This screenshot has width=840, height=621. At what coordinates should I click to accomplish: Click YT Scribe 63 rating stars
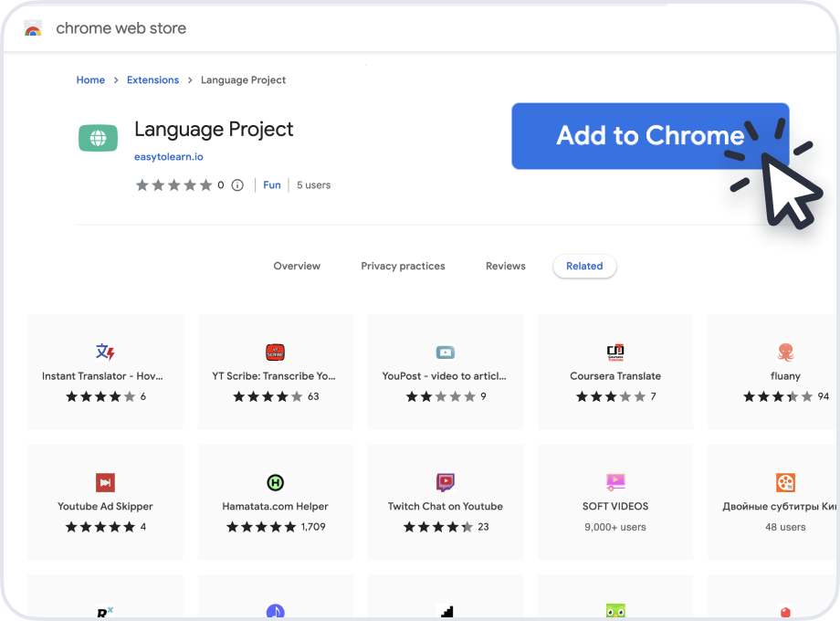pos(268,397)
